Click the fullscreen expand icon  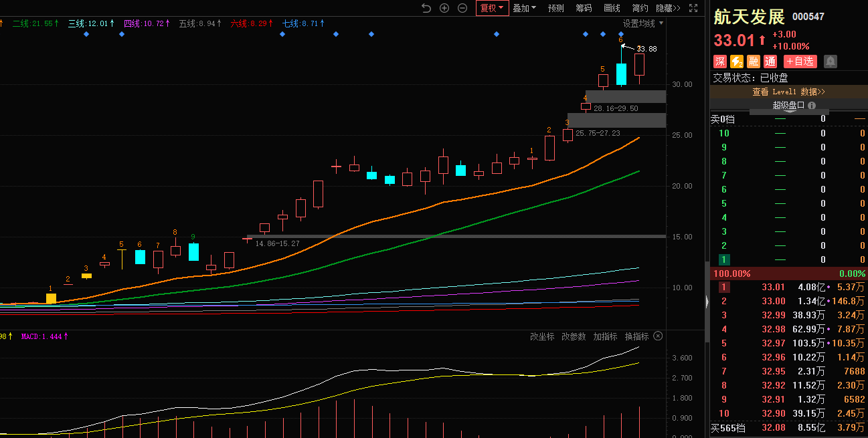tap(694, 8)
